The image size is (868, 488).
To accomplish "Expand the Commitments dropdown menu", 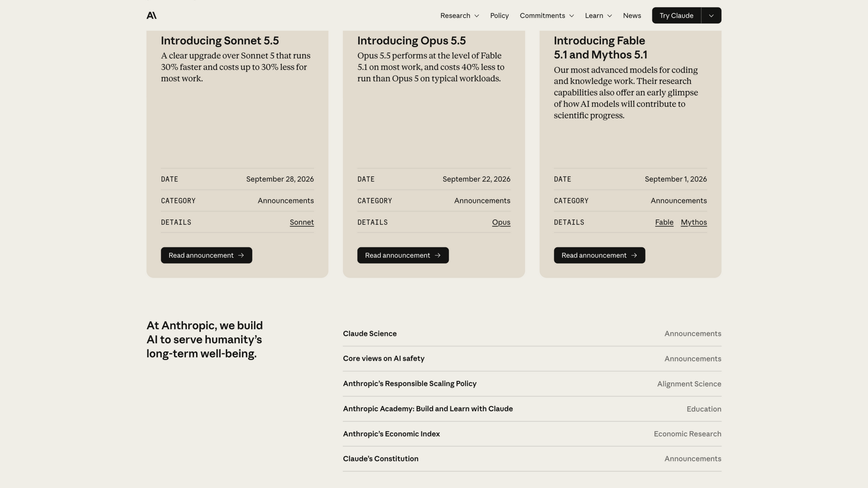I will (547, 15).
